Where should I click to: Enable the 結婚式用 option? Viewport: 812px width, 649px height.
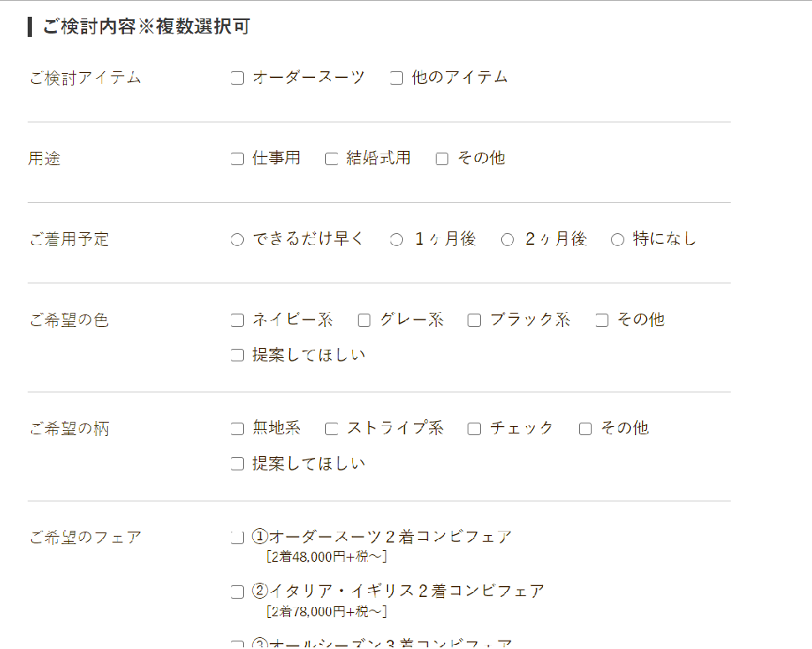(331, 158)
